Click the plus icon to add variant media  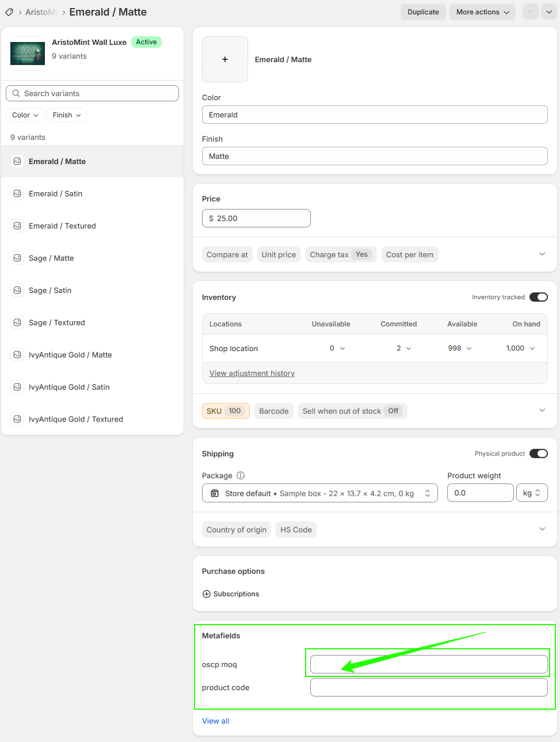click(224, 59)
